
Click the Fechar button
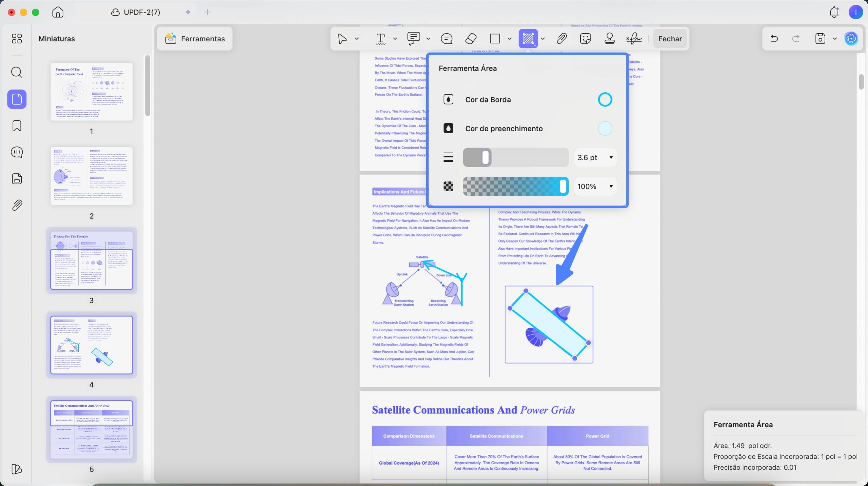[x=670, y=39]
